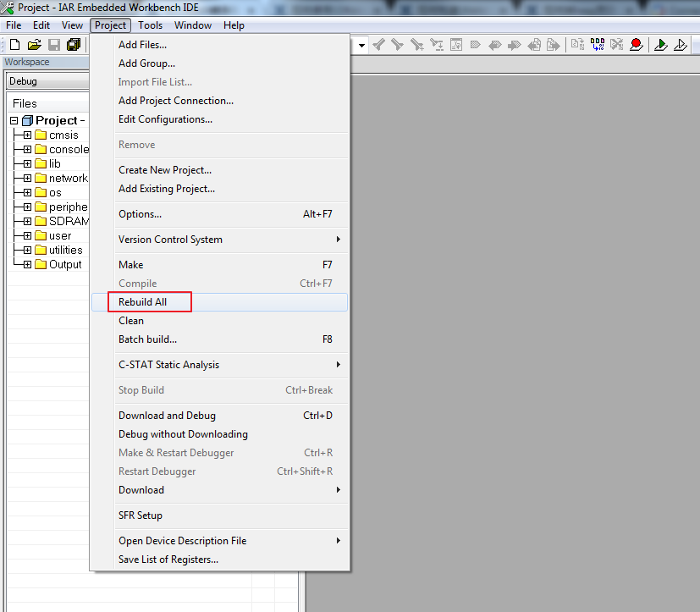700x612 pixels.
Task: Open the Debug configuration dropdown
Action: [x=48, y=81]
